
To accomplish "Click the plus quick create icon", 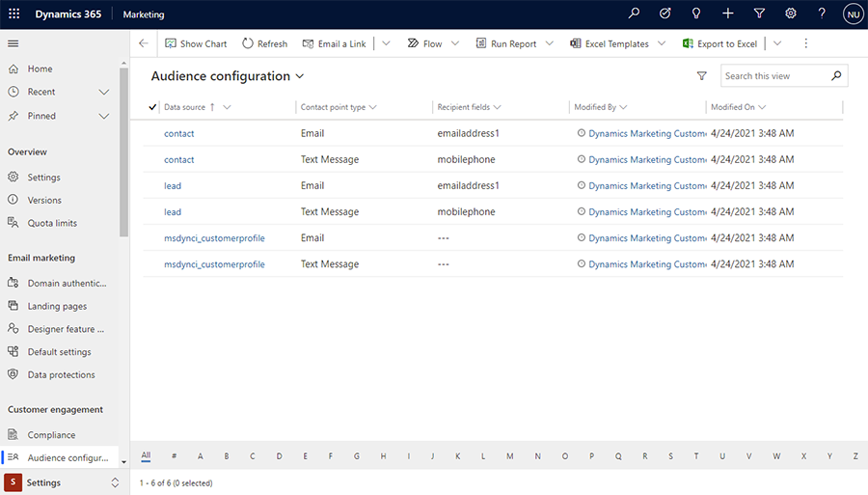I will [x=728, y=14].
